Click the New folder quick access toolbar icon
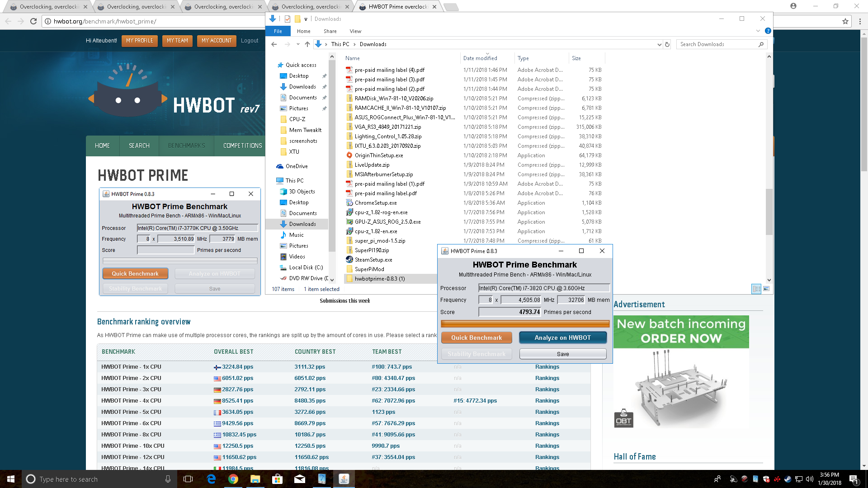The image size is (868, 488). [297, 19]
